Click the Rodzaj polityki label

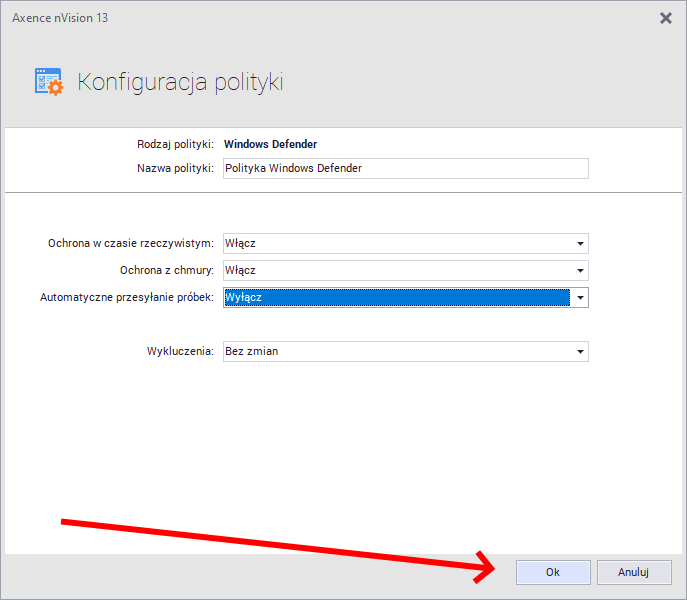pyautogui.click(x=175, y=144)
